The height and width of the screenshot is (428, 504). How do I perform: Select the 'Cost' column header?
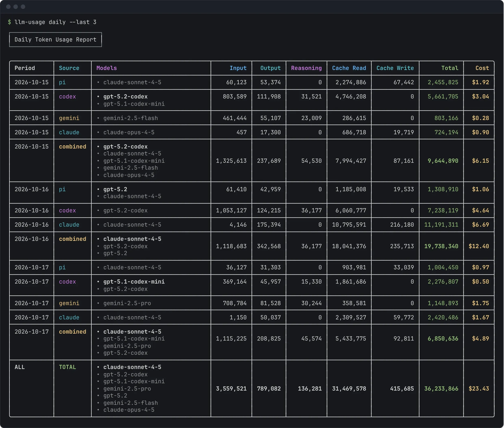pos(482,68)
